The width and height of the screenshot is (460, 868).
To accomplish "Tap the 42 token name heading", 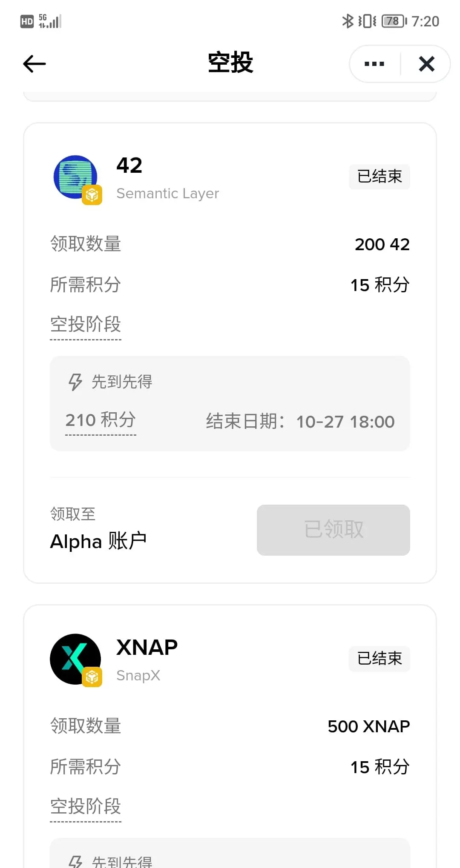I will tap(129, 166).
